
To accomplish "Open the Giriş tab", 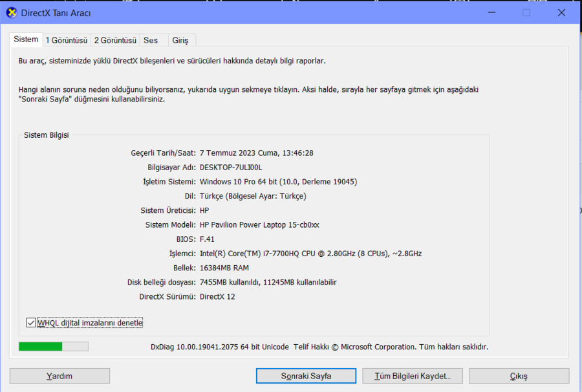I will [180, 40].
